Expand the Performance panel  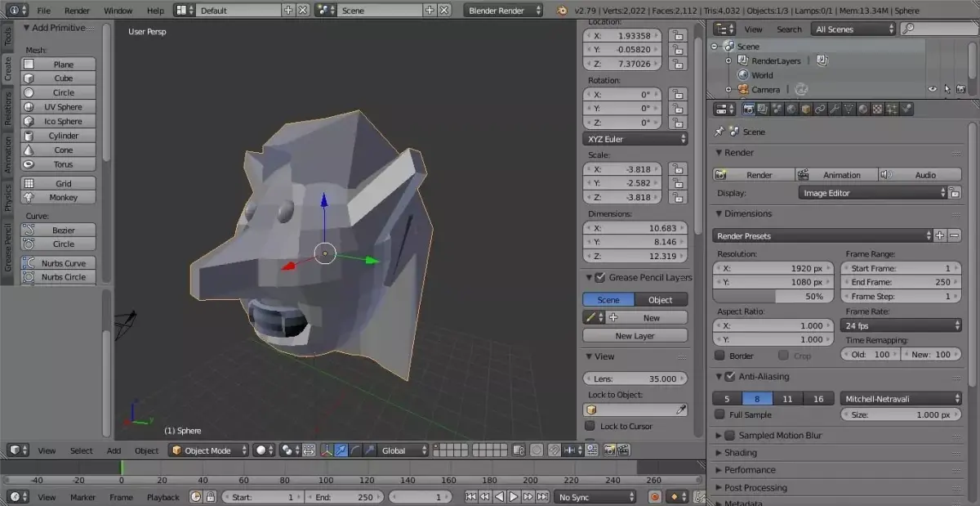(750, 470)
